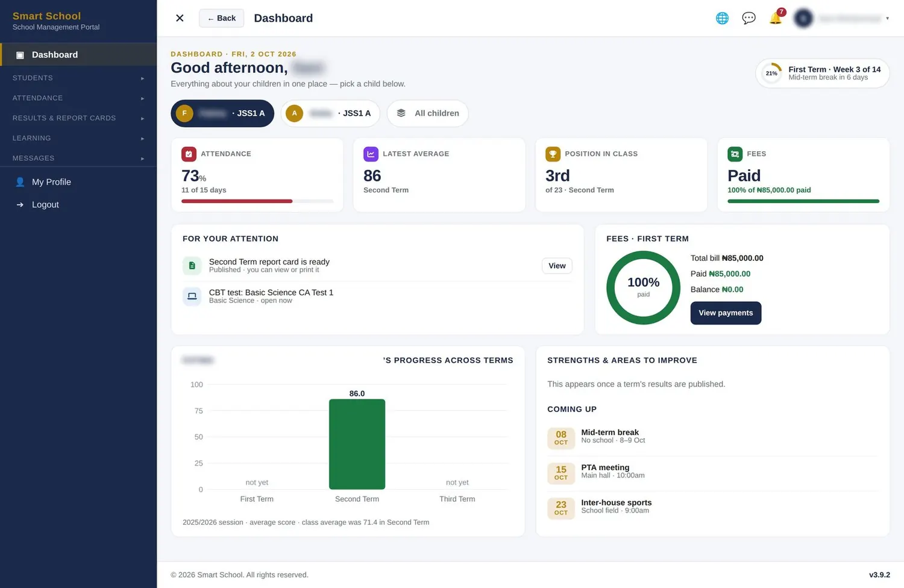Image resolution: width=904 pixels, height=588 pixels.
Task: Expand Results & Report Cards section
Action: click(78, 118)
